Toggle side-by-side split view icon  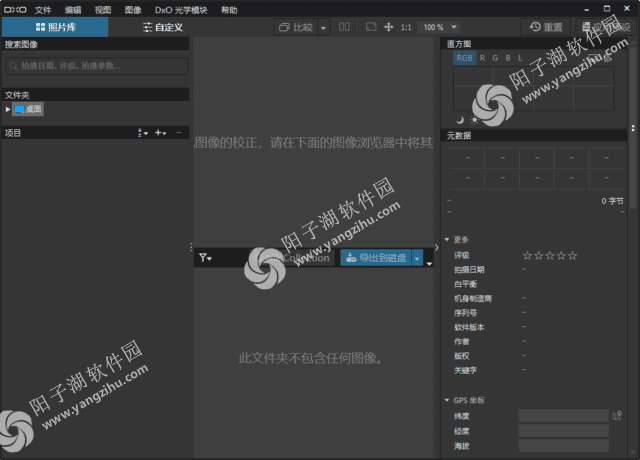[x=344, y=27]
